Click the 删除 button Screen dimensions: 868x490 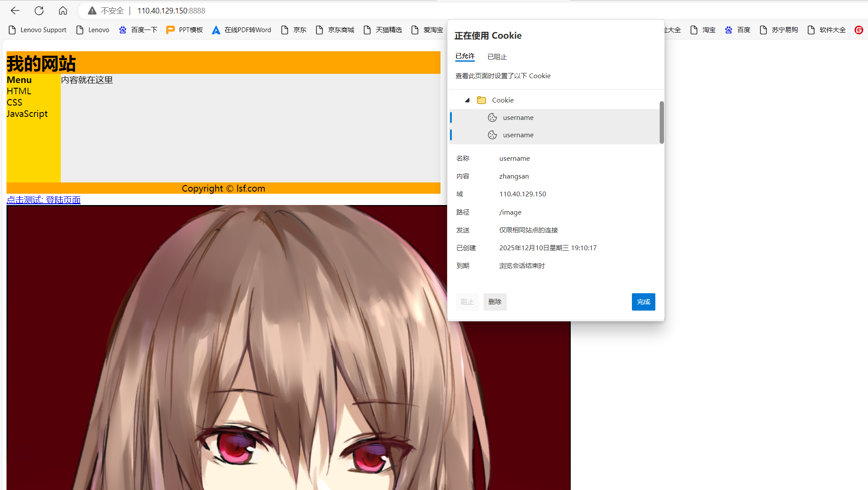[x=495, y=302]
